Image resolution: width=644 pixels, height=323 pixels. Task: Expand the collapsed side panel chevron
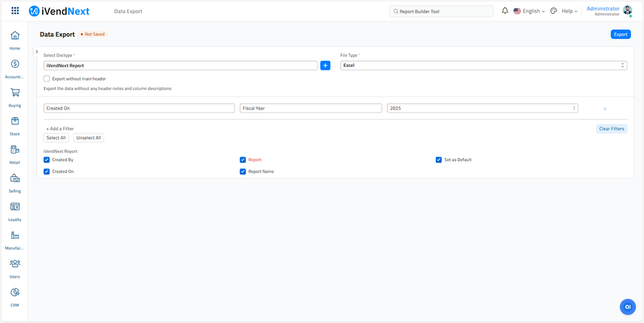pyautogui.click(x=36, y=52)
